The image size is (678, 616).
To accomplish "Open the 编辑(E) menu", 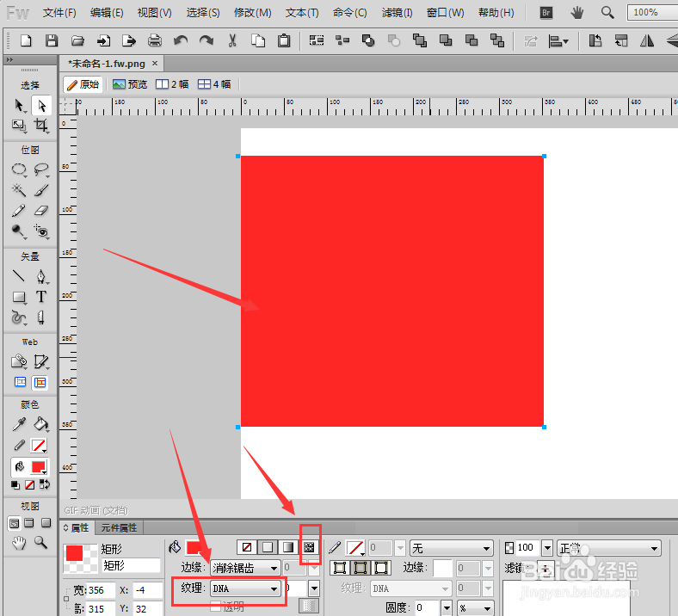I will click(x=107, y=13).
